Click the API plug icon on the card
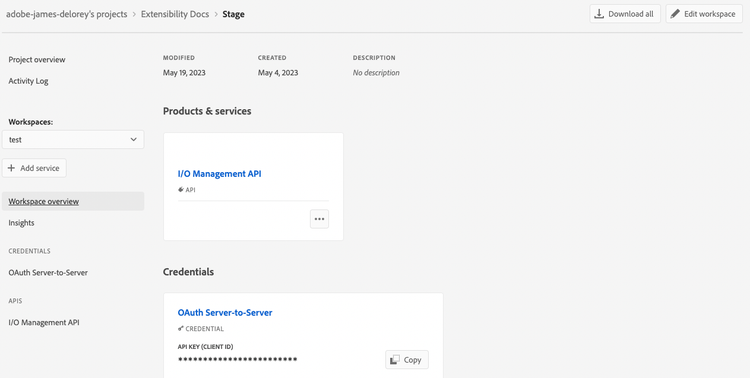Image resolution: width=750 pixels, height=378 pixels. coord(181,190)
